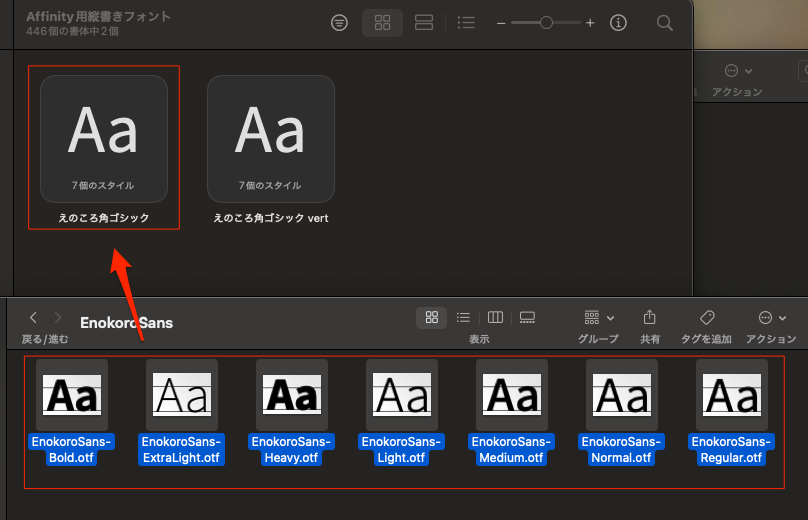Click the Finder share icon (共有)
The height and width of the screenshot is (520, 808).
point(650,318)
